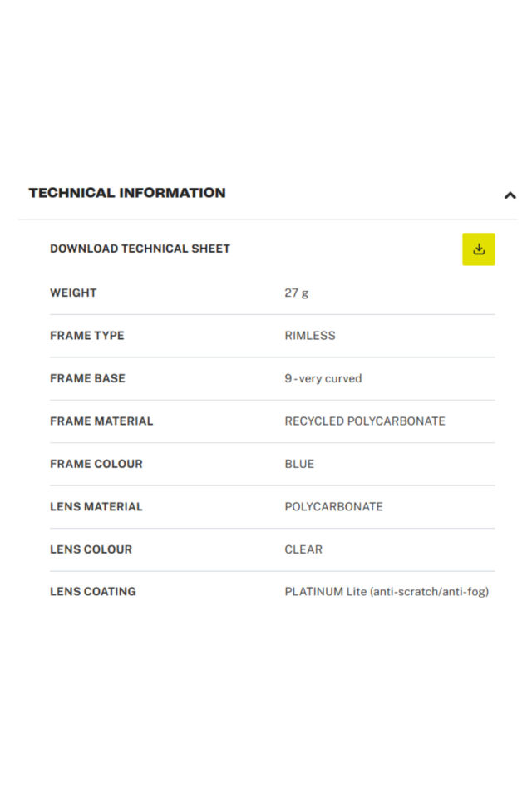Select the Frame Colour label

(x=96, y=464)
